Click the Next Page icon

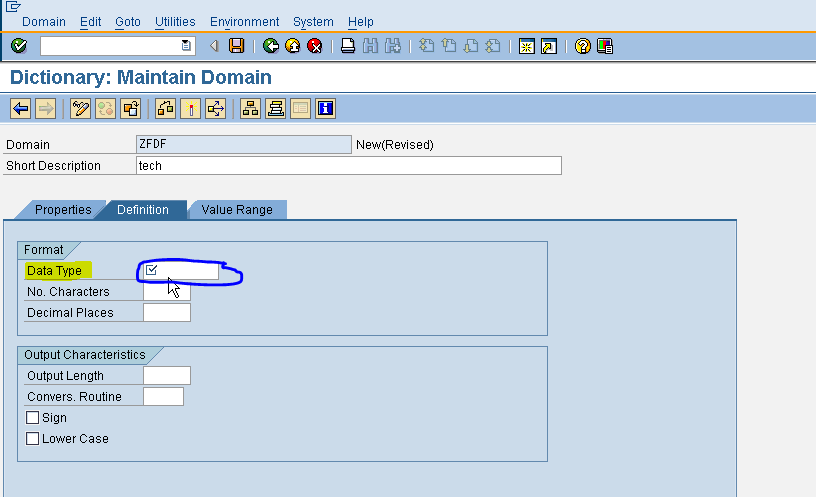pos(471,46)
